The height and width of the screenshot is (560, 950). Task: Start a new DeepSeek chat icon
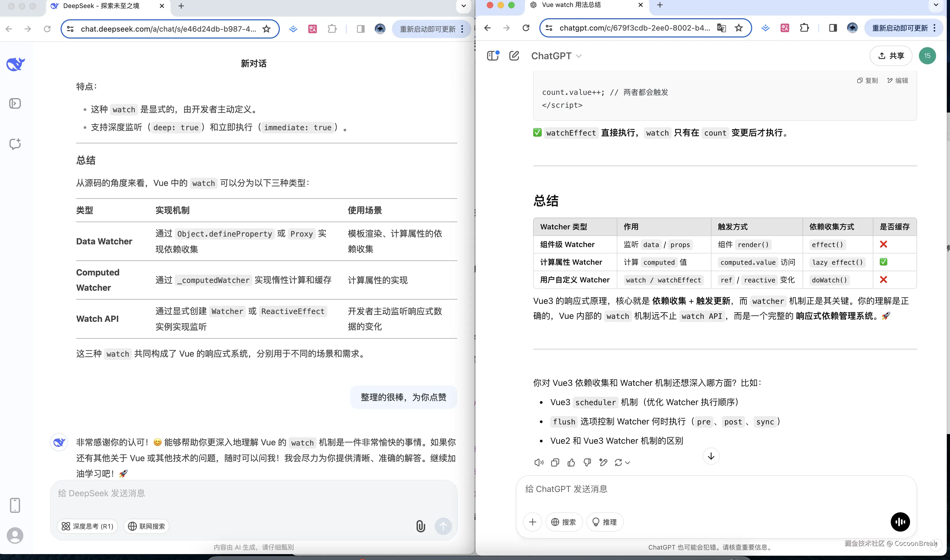15,144
